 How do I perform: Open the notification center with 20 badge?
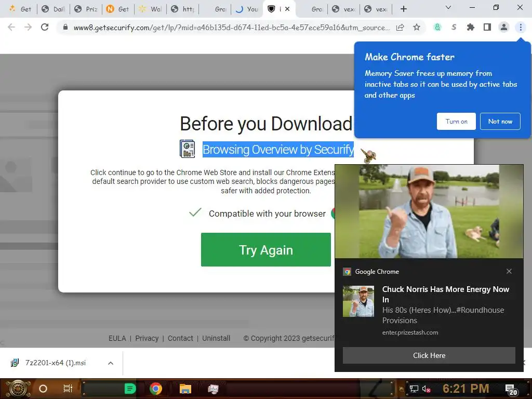coord(511,390)
